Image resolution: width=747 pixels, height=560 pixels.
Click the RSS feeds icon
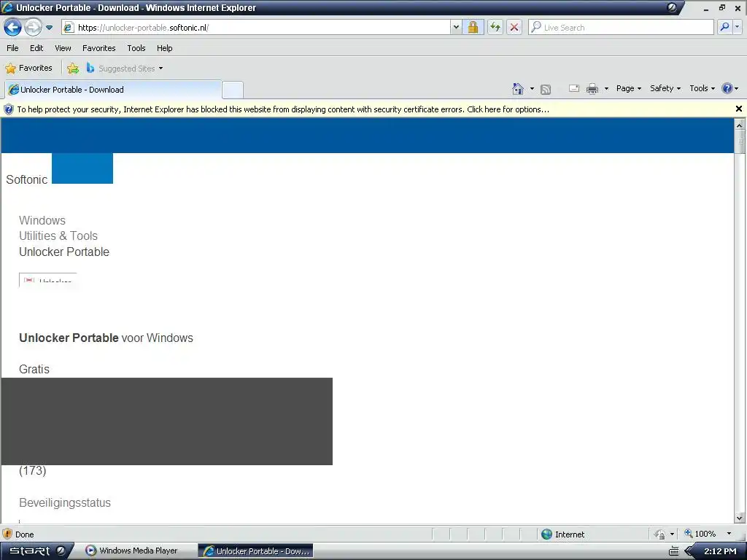[546, 89]
